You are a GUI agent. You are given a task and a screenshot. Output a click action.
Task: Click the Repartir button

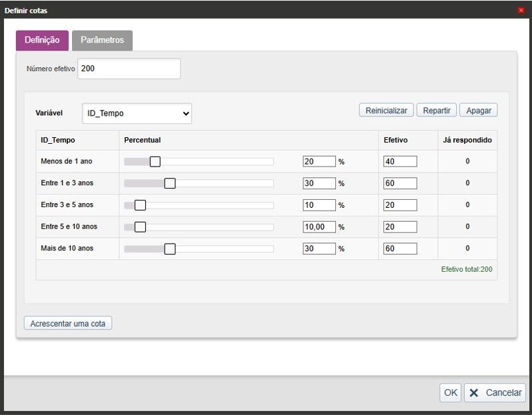(x=436, y=111)
